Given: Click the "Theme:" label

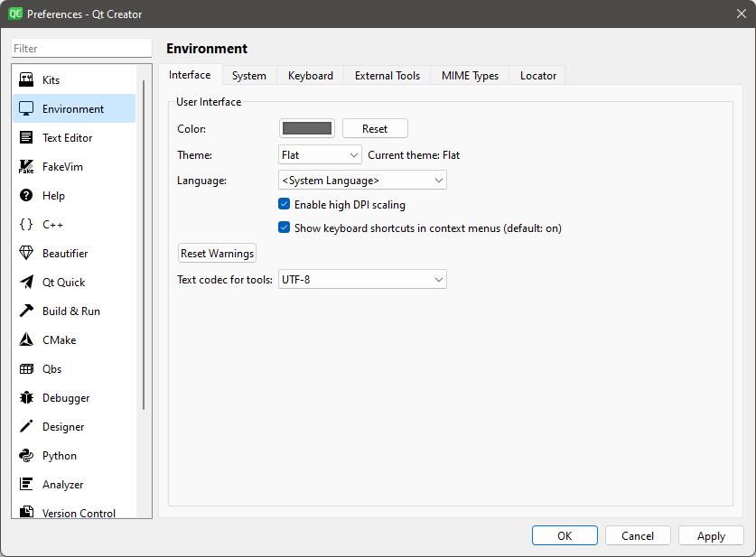Looking at the screenshot, I should tap(194, 155).
